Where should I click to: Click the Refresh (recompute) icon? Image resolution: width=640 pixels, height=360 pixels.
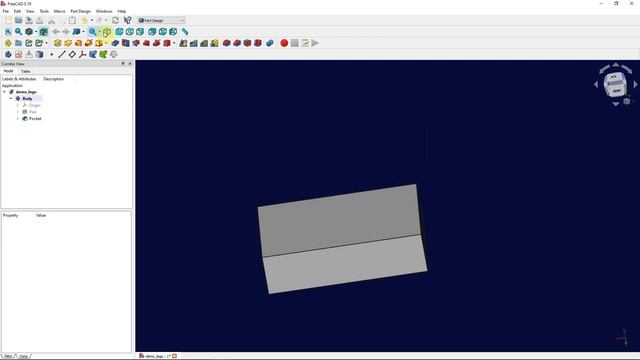click(116, 20)
